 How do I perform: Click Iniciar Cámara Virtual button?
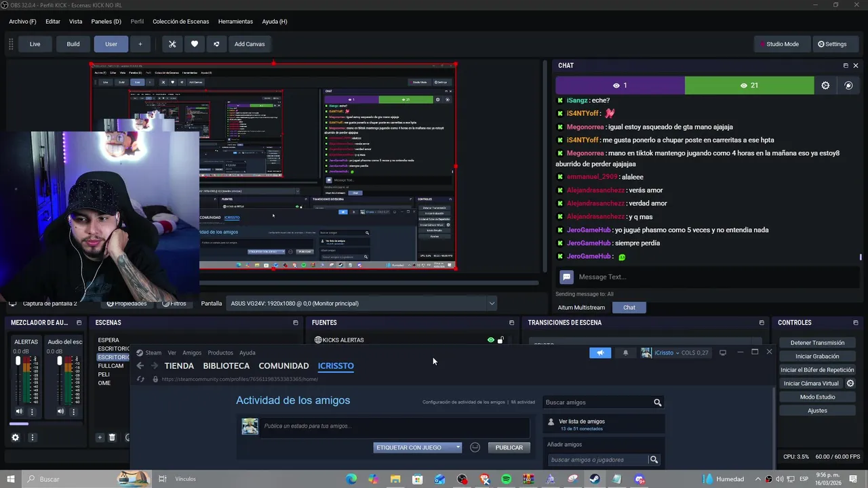click(811, 384)
